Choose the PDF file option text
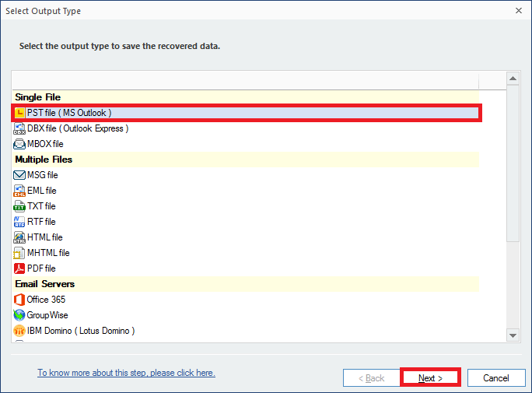The width and height of the screenshot is (532, 393). (41, 268)
